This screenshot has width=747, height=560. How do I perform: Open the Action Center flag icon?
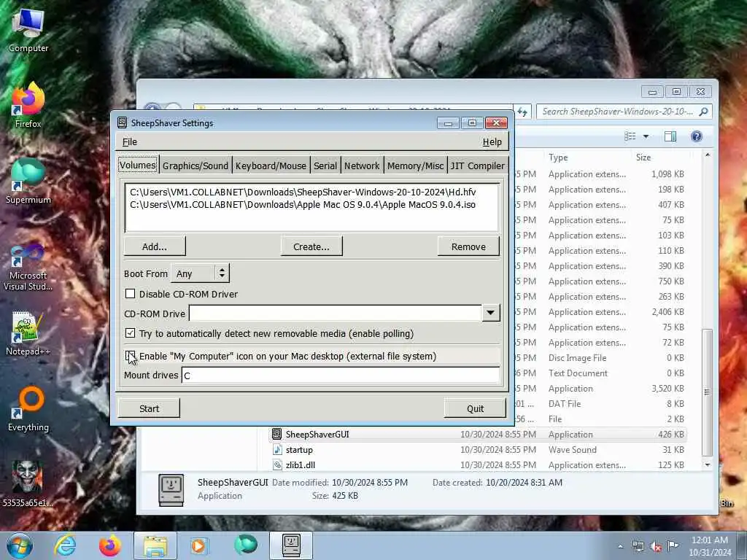[x=673, y=546]
